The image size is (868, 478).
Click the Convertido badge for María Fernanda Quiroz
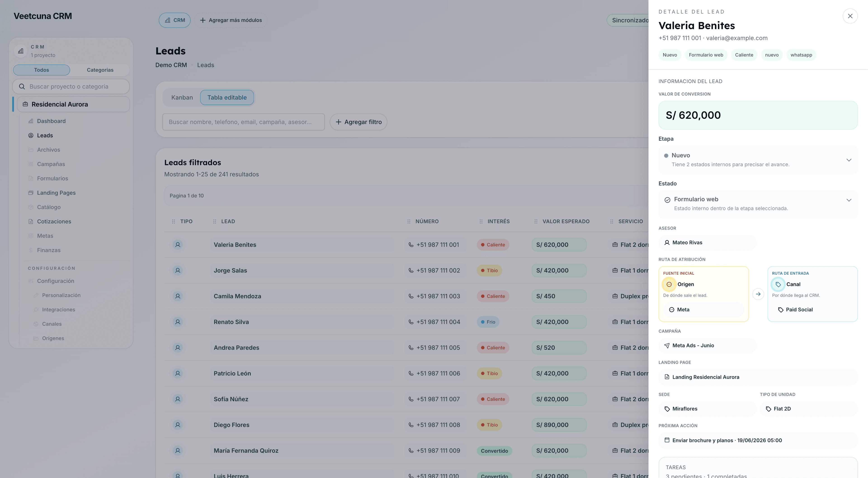point(494,451)
